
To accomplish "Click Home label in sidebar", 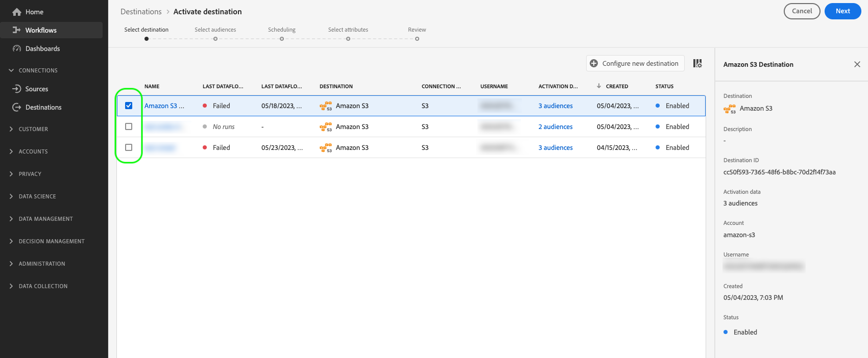I will click(34, 12).
